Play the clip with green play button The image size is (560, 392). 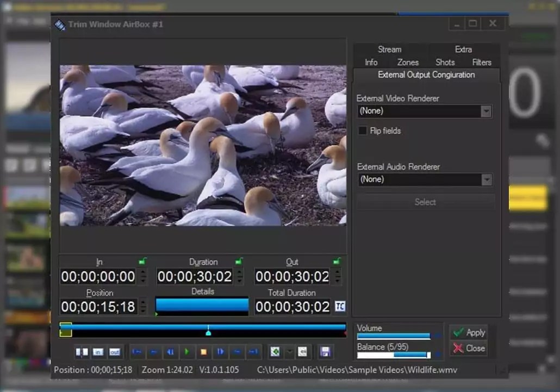point(187,352)
